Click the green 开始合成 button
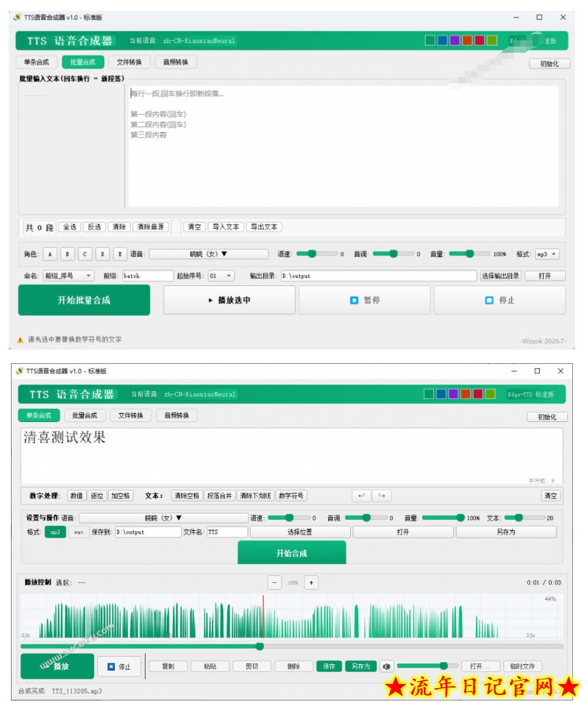Viewport: 588px width, 708px height. pyautogui.click(x=291, y=553)
